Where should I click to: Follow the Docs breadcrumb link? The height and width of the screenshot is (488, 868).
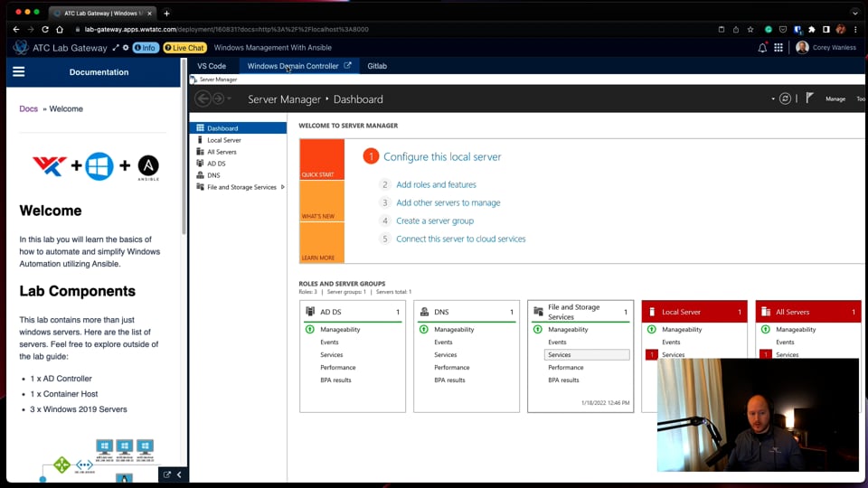coord(28,109)
